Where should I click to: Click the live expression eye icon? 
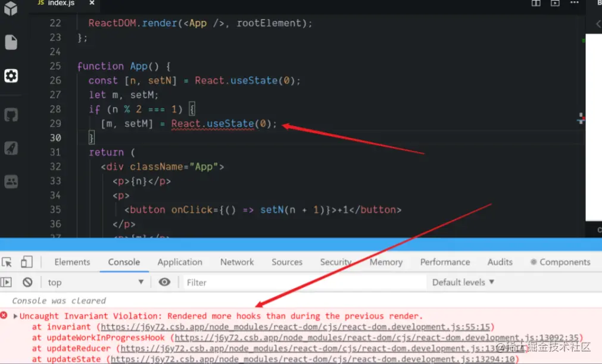tap(165, 282)
